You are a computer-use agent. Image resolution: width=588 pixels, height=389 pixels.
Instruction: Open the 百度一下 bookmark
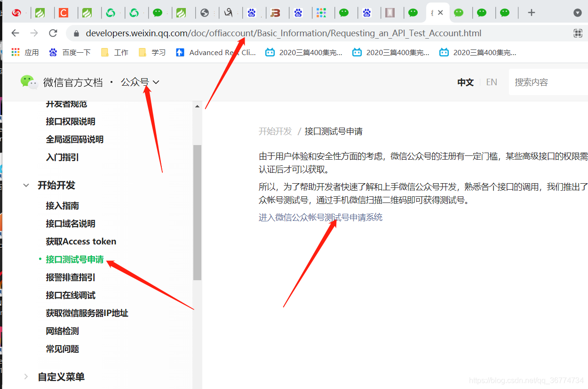coord(70,52)
